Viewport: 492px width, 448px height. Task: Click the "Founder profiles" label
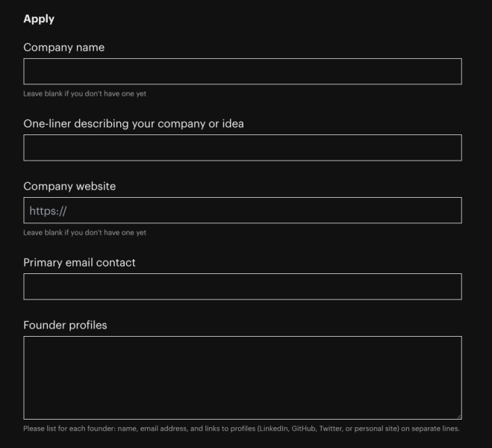coord(65,325)
